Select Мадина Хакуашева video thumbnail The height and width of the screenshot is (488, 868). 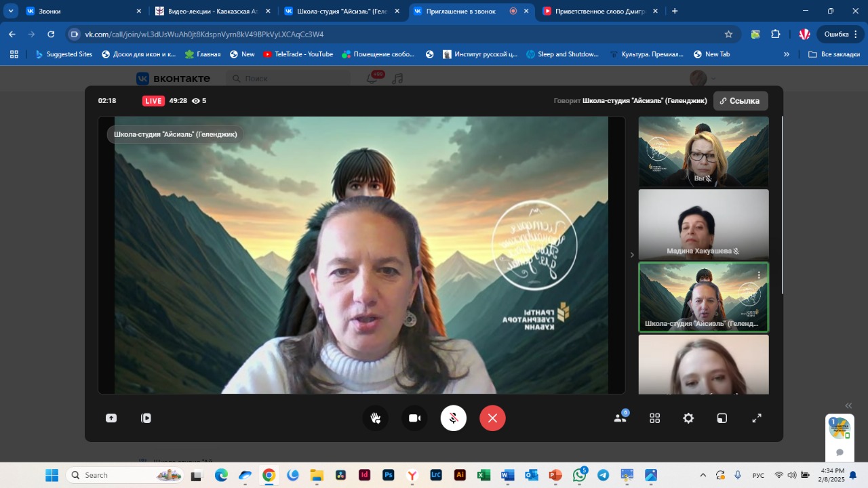703,224
